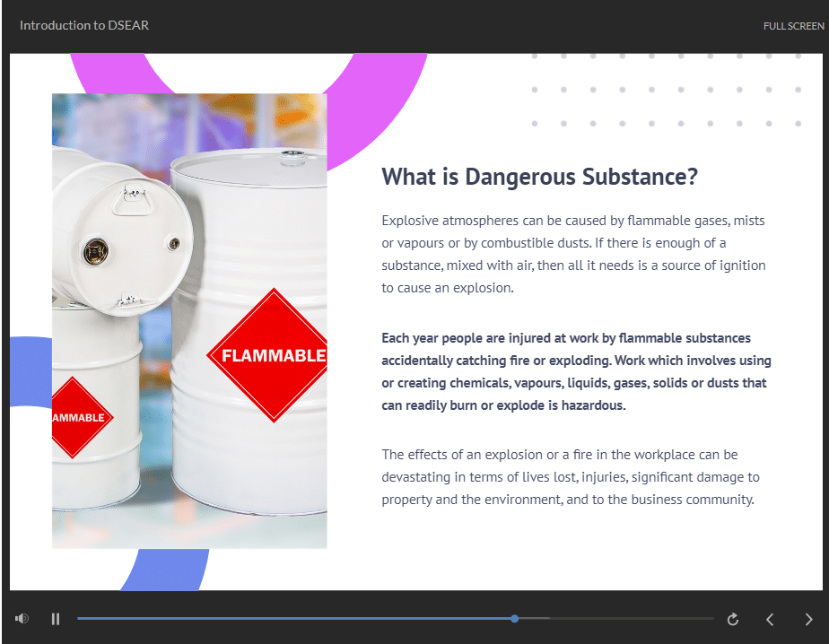829x644 pixels.
Task: Seek to the unplayed part of the progress bar
Action: click(616, 618)
